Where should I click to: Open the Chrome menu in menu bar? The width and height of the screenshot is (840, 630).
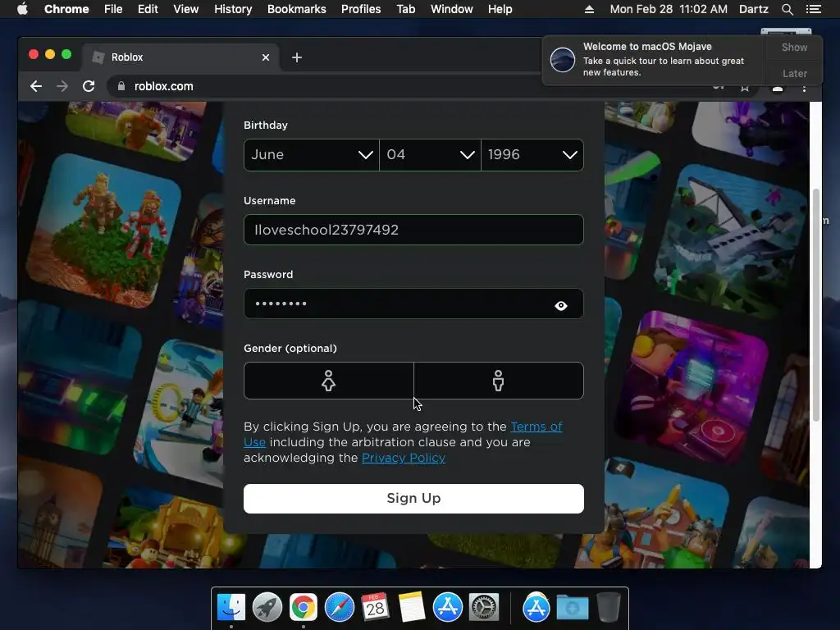tap(66, 9)
